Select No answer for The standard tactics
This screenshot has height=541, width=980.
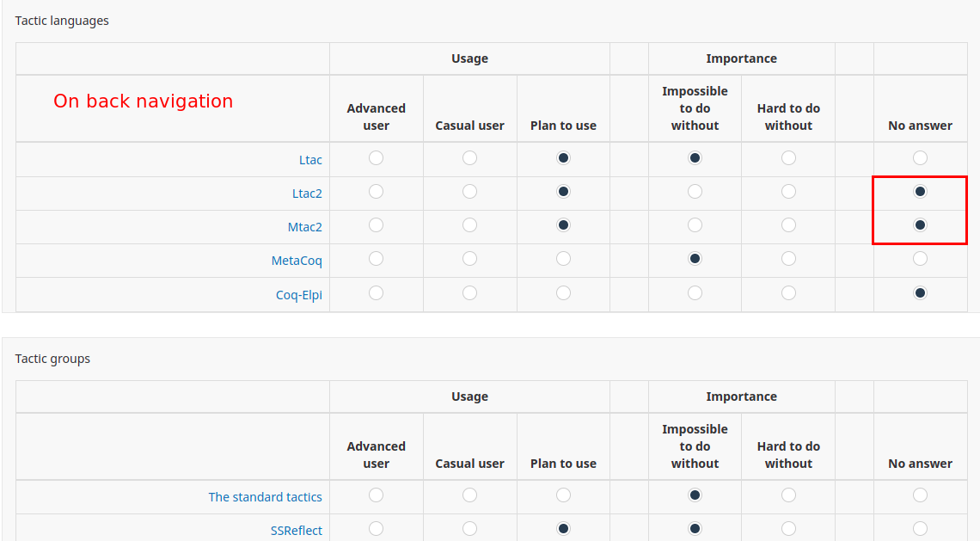920,495
